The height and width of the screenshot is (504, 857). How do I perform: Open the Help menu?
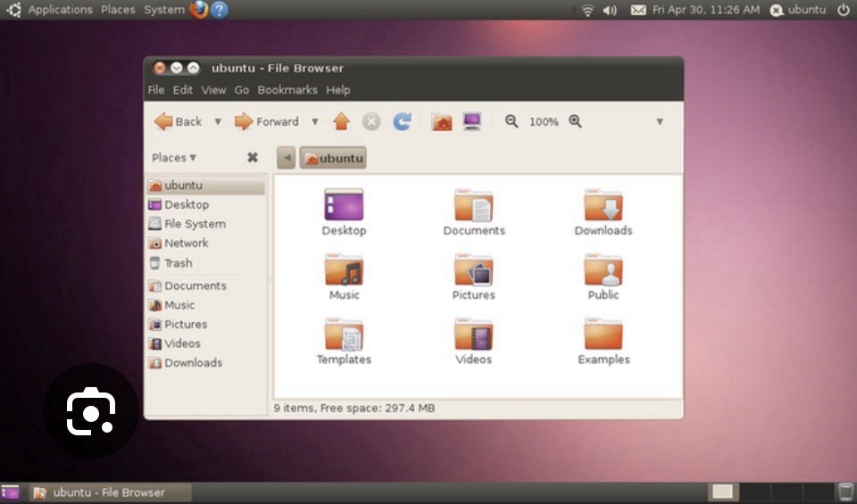(338, 90)
